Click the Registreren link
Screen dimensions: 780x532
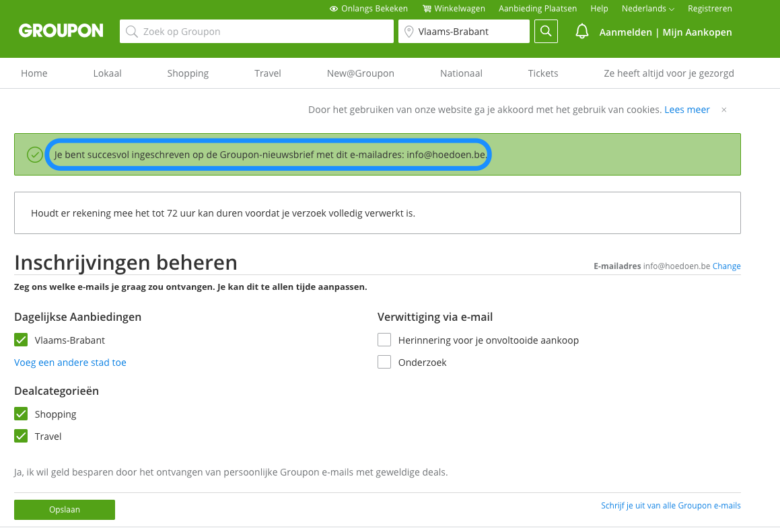(710, 9)
